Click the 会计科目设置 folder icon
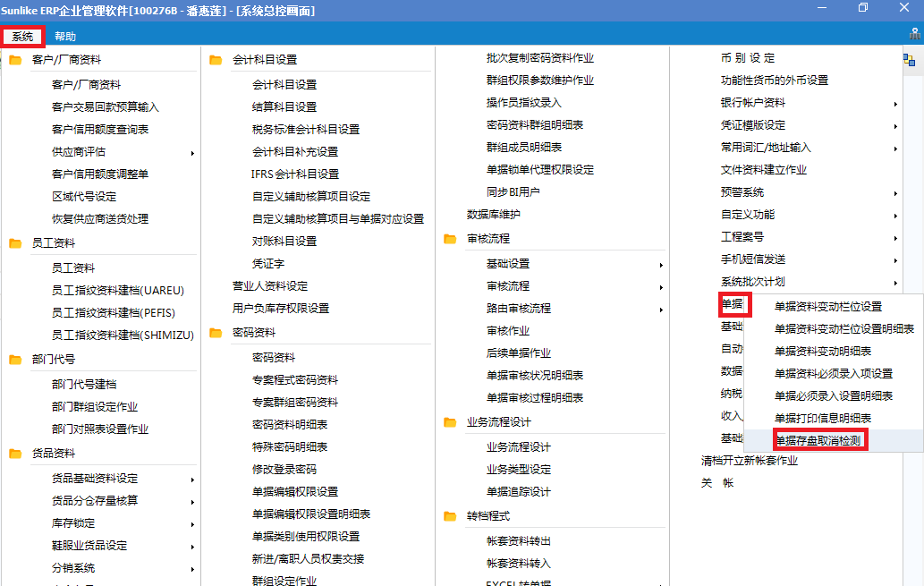924x586 pixels. click(x=216, y=60)
